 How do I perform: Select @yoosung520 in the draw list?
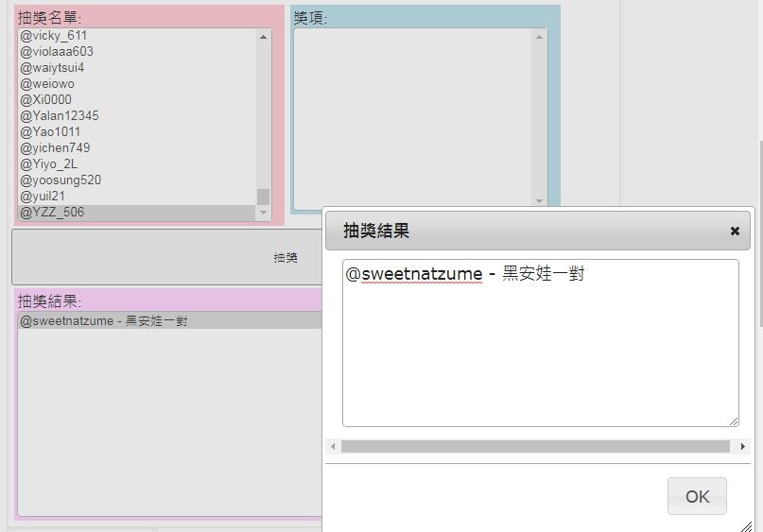[x=137, y=180]
